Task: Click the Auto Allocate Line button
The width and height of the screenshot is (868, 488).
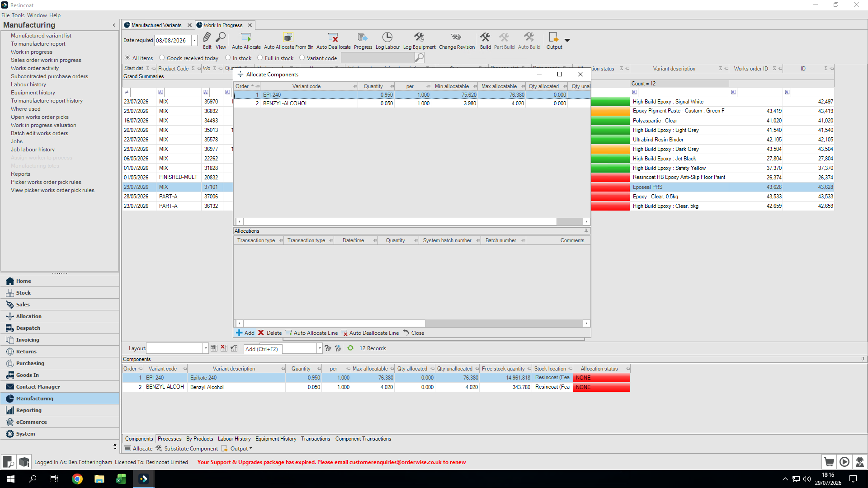Action: click(311, 333)
